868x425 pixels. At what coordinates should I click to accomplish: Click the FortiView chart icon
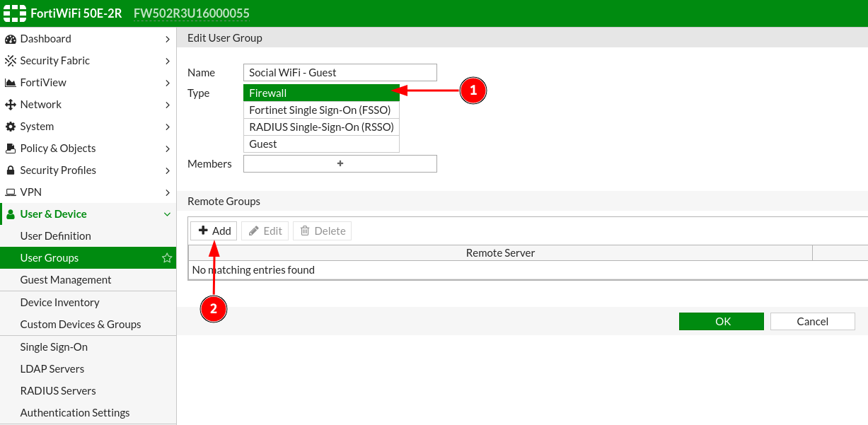click(x=11, y=83)
